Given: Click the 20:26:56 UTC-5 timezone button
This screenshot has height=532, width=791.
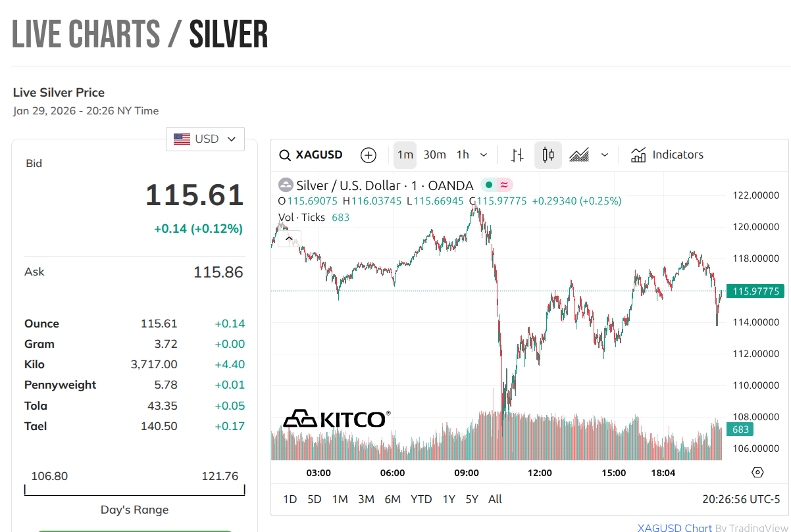Looking at the screenshot, I should (741, 499).
